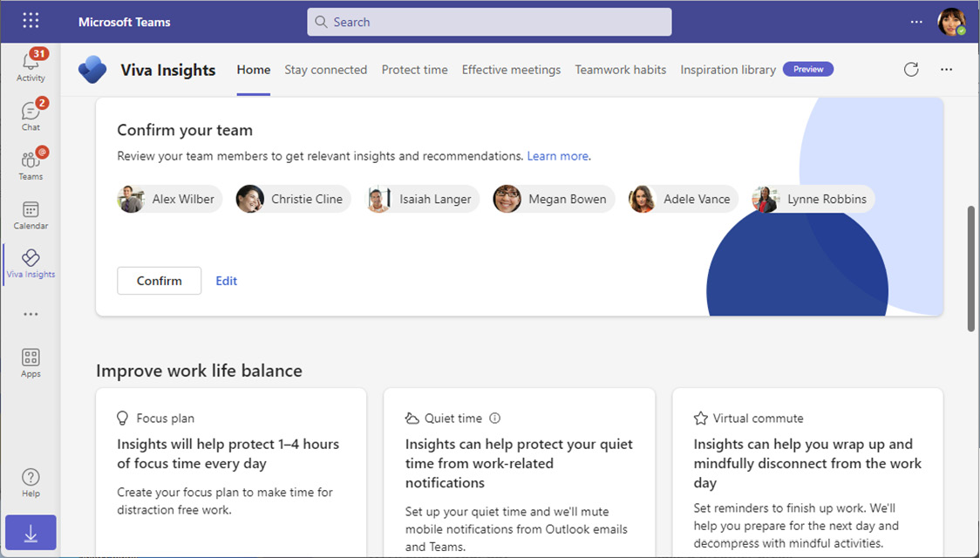Select the Alex Wilber person chip
Screen dimensions: 980x558
coord(169,200)
